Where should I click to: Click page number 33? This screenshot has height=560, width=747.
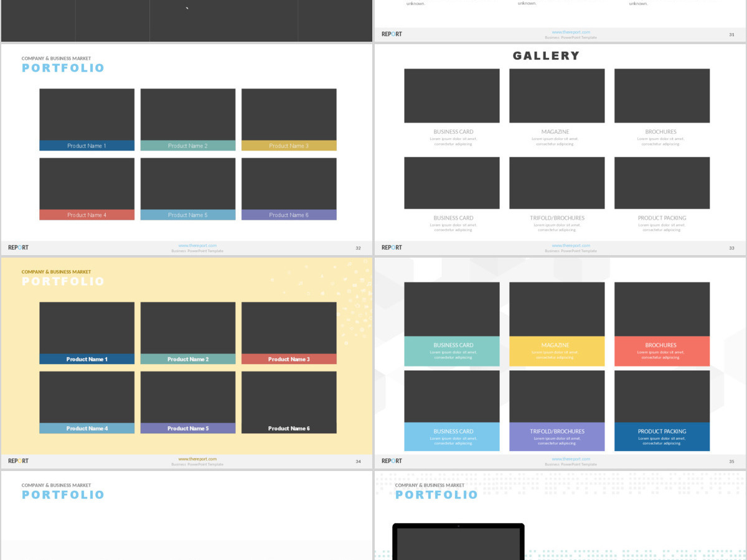point(731,248)
